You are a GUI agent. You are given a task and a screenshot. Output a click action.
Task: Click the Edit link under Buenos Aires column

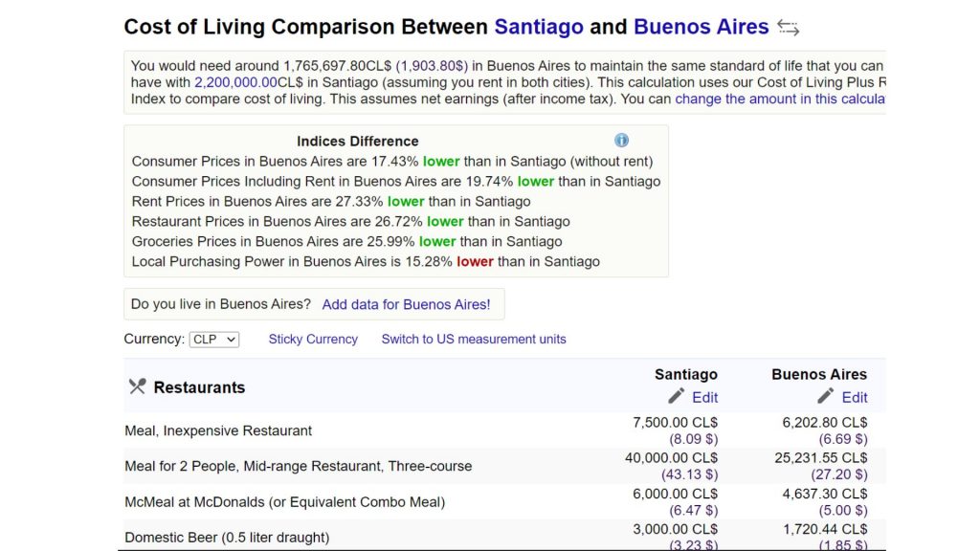(855, 397)
